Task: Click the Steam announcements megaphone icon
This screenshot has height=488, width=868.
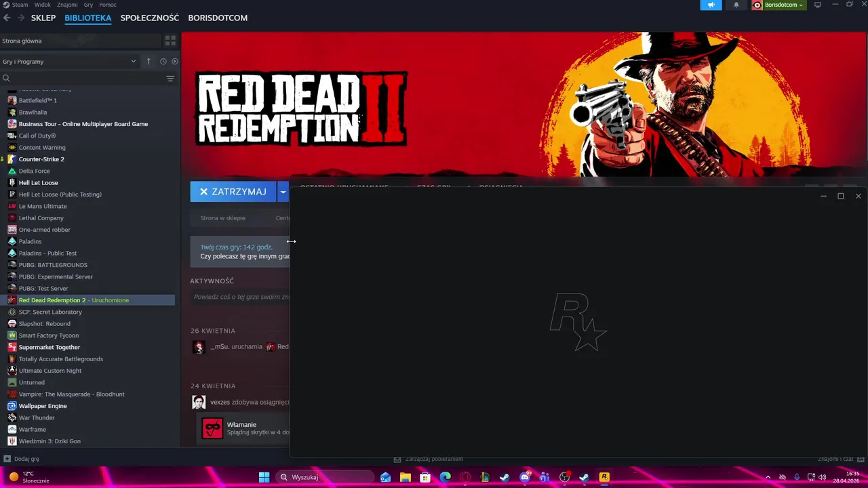Action: 711,5
